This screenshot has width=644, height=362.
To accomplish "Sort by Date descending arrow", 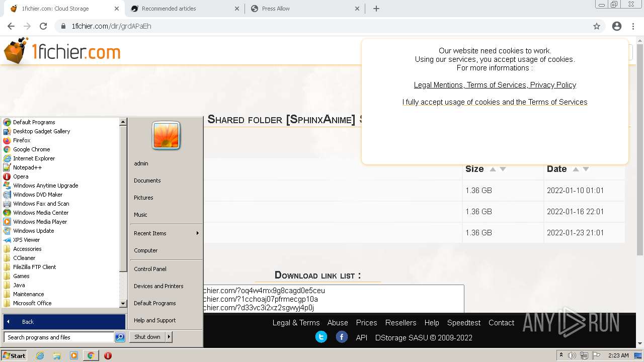I will (x=586, y=169).
